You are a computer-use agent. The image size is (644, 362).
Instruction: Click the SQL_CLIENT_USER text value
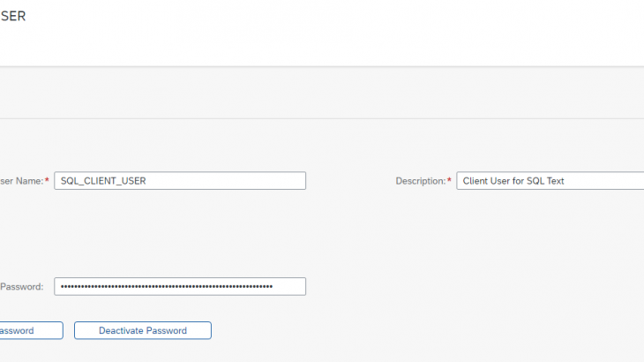[x=103, y=181]
